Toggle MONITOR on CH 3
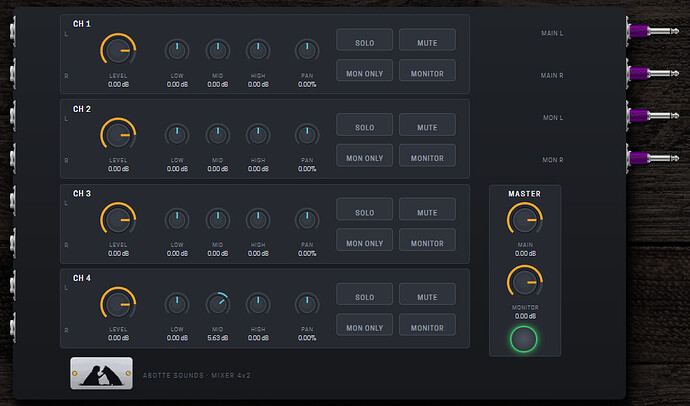This screenshot has height=406, width=690. coord(427,240)
